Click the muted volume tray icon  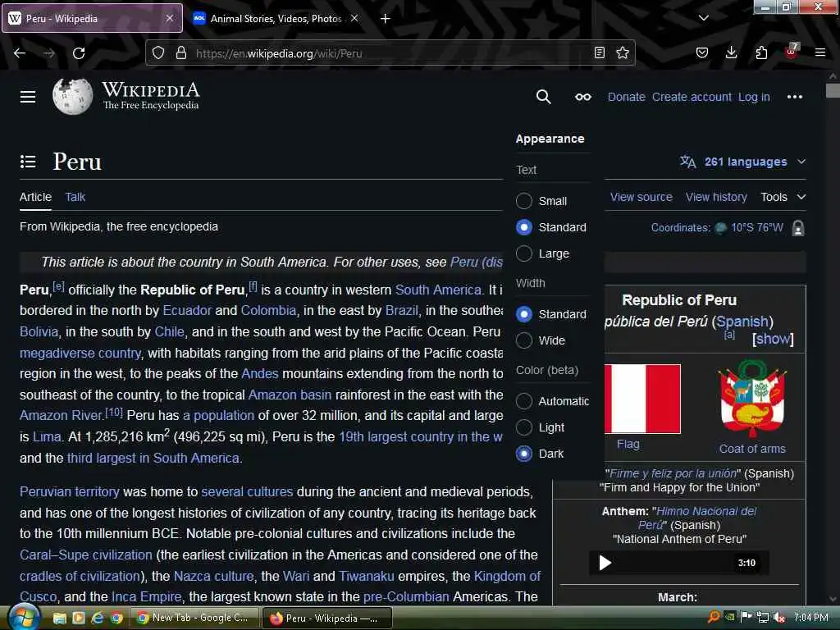pos(779,618)
